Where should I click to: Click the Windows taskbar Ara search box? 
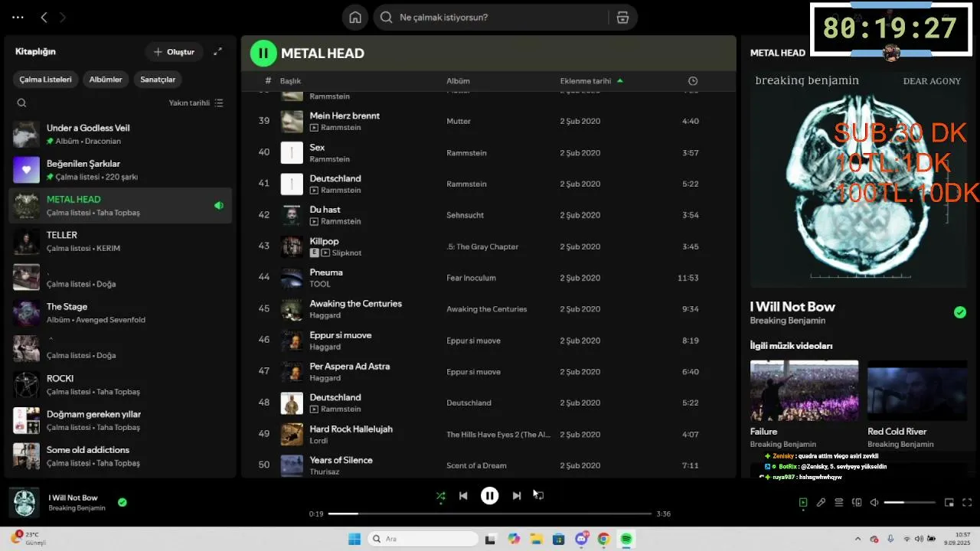[423, 539]
